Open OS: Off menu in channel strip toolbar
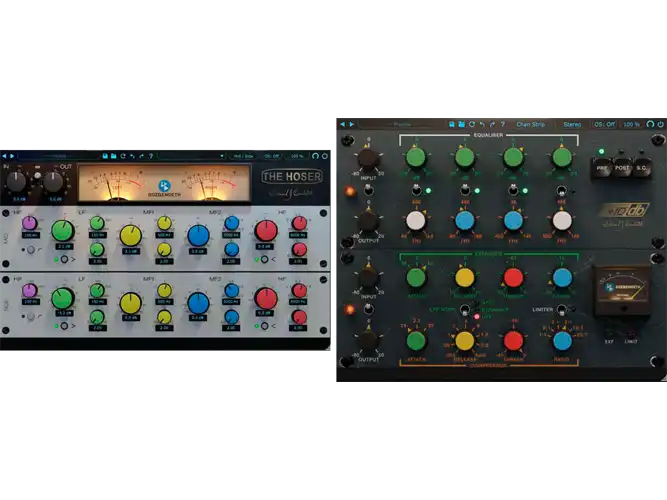The image size is (667, 500). point(604,124)
